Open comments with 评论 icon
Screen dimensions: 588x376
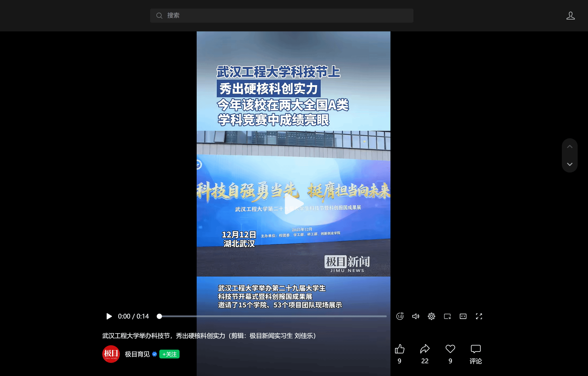pos(475,349)
